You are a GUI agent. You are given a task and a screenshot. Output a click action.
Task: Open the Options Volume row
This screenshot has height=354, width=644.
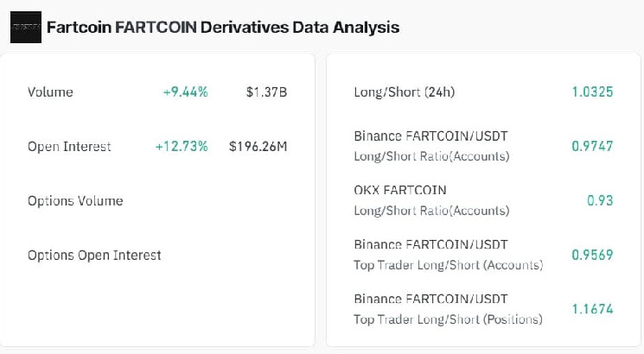click(x=75, y=201)
